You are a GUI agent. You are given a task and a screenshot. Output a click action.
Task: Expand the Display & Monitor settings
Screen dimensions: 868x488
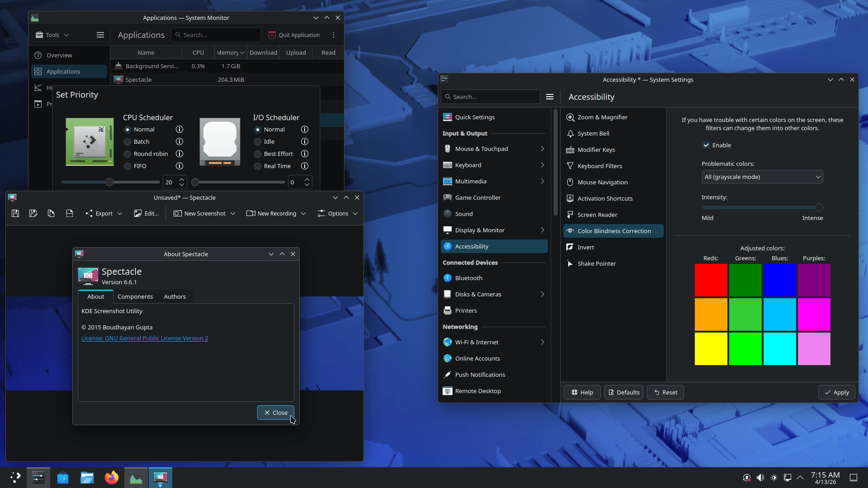coord(542,230)
